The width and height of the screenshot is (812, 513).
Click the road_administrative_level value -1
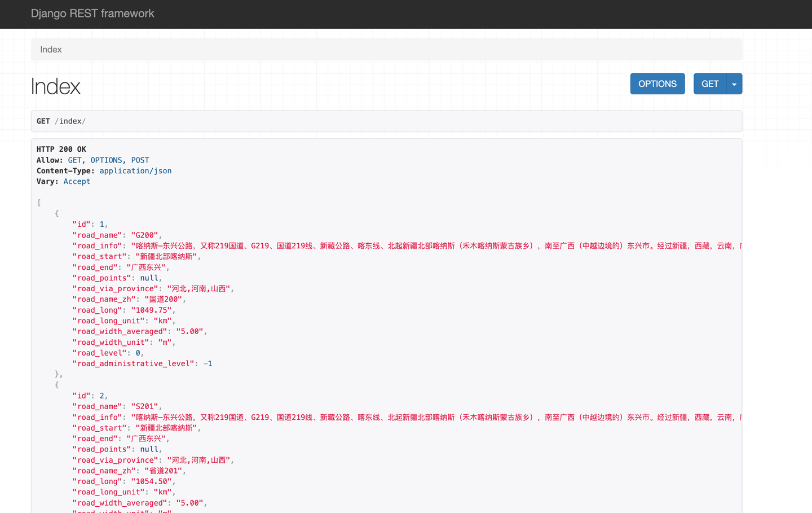[x=208, y=363]
